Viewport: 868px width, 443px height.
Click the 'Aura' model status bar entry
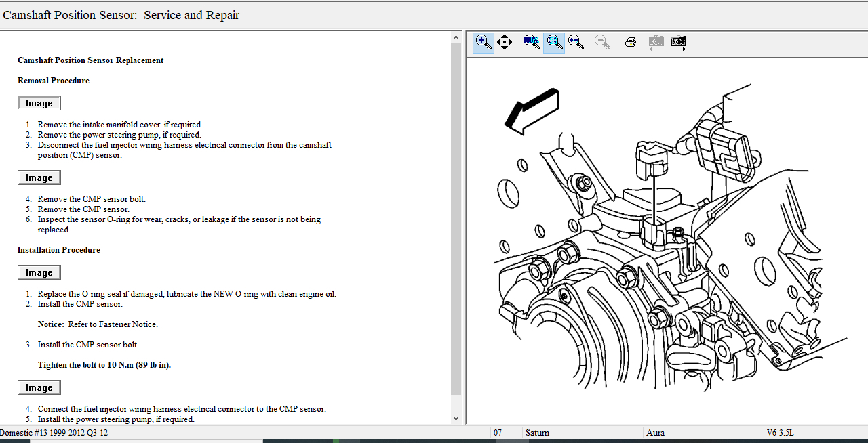(x=655, y=432)
